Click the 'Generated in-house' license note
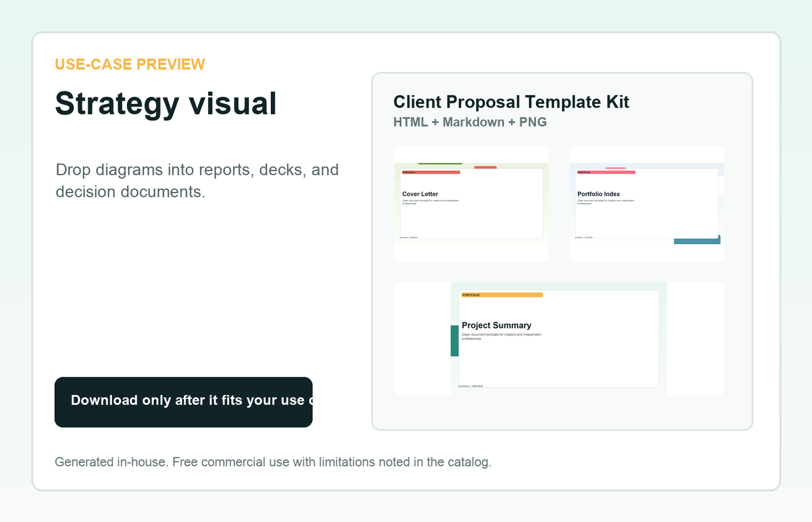This screenshot has height=522, width=812. pos(273,462)
